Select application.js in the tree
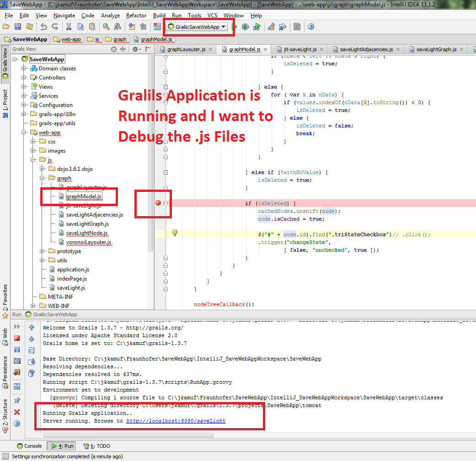The image size is (476, 461). [73, 269]
